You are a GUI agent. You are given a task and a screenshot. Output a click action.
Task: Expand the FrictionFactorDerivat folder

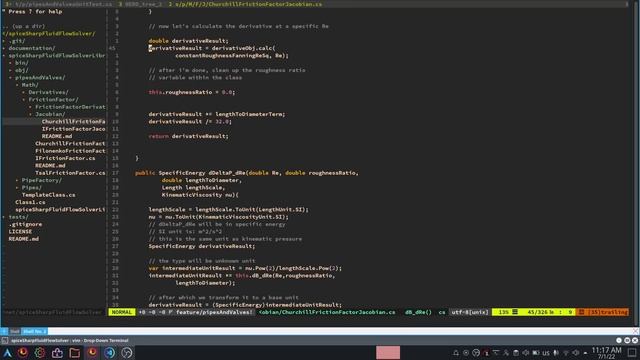pyautogui.click(x=67, y=107)
